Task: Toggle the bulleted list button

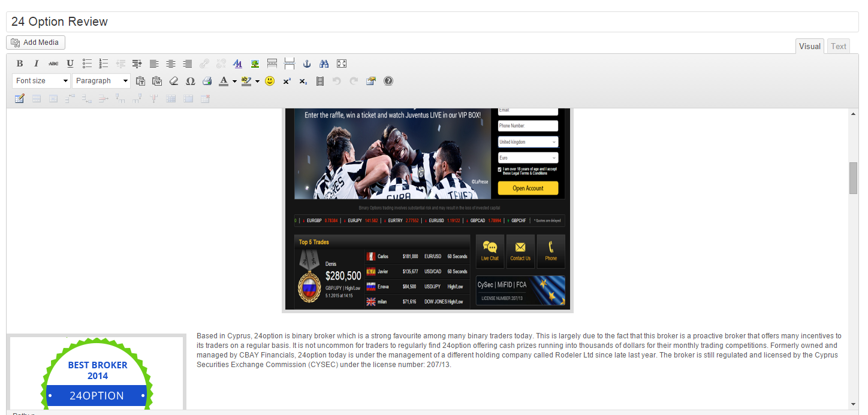Action: click(87, 63)
